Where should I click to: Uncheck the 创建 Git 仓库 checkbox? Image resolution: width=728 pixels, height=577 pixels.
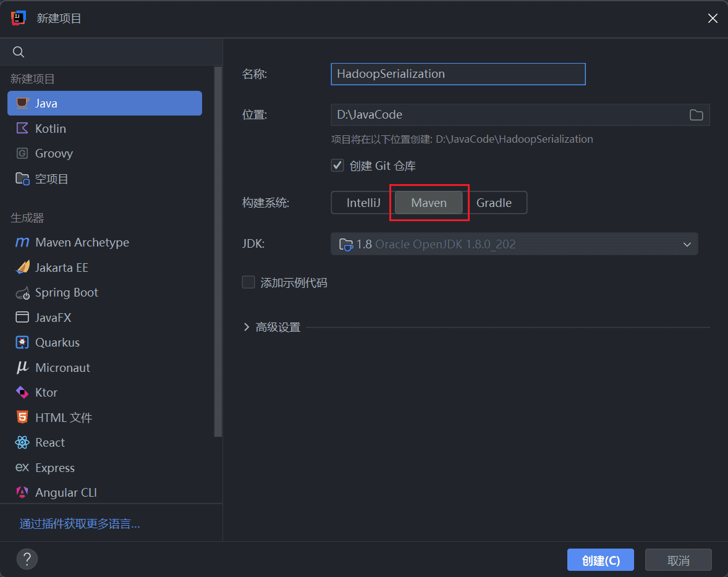click(337, 166)
